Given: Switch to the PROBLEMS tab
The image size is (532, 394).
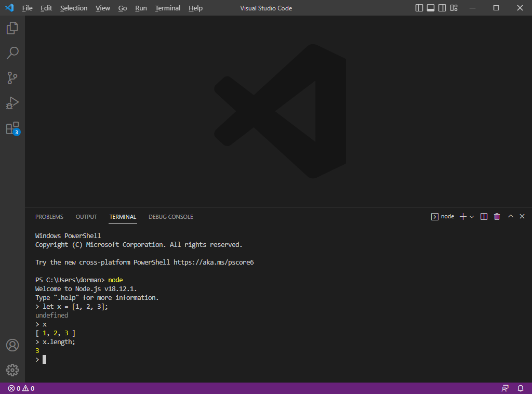Looking at the screenshot, I should tap(49, 217).
